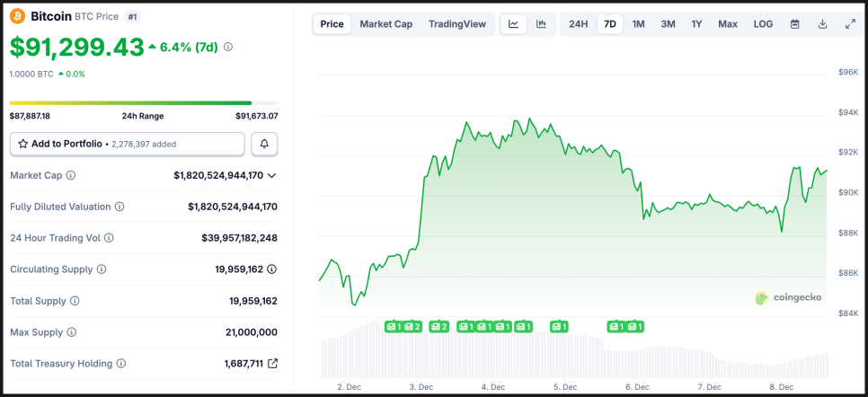Expand the Market Cap details chevron
Screen dimensions: 868x397
pos(272,176)
